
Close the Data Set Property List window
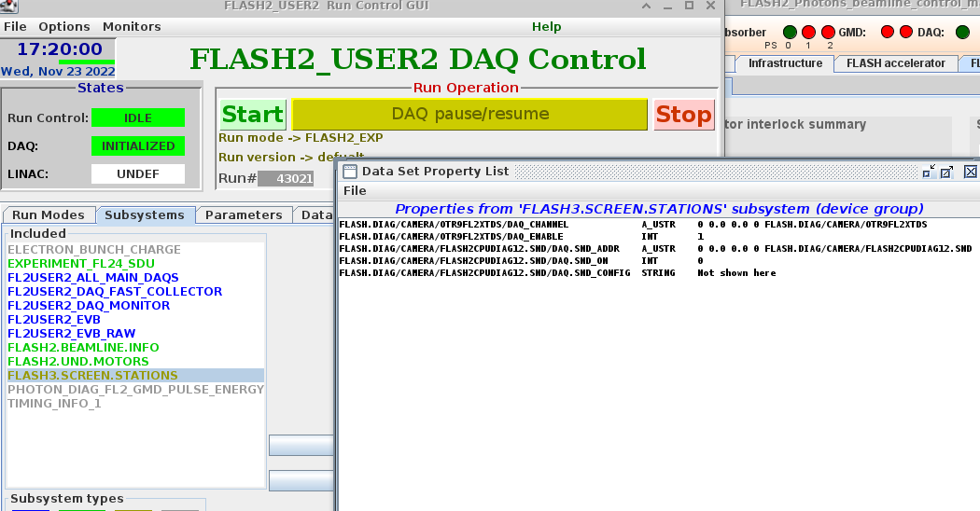tap(971, 172)
